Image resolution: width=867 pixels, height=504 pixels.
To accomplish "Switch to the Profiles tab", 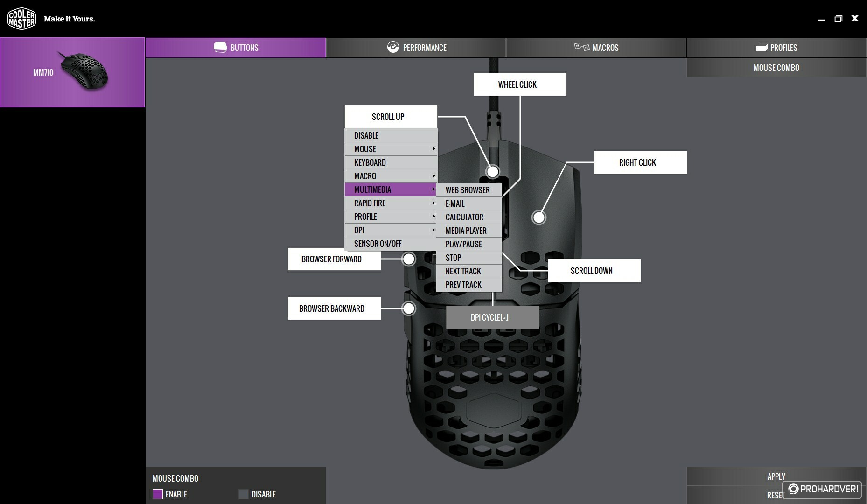I will (x=776, y=48).
